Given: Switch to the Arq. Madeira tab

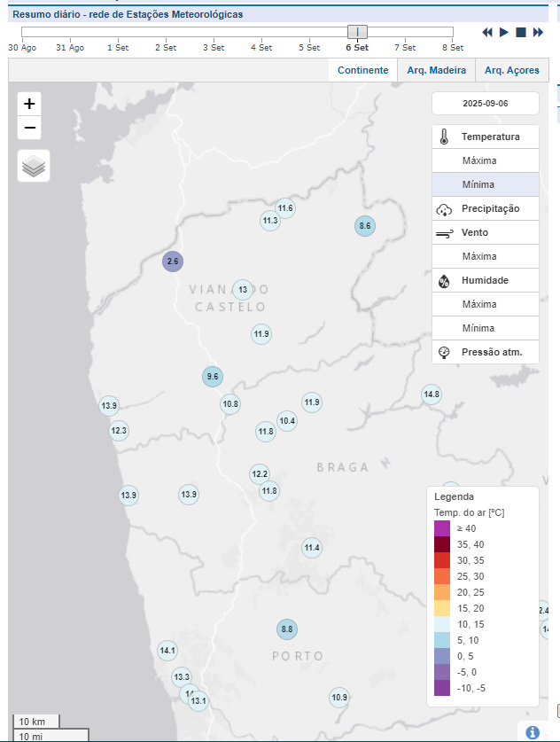Looking at the screenshot, I should click(437, 70).
